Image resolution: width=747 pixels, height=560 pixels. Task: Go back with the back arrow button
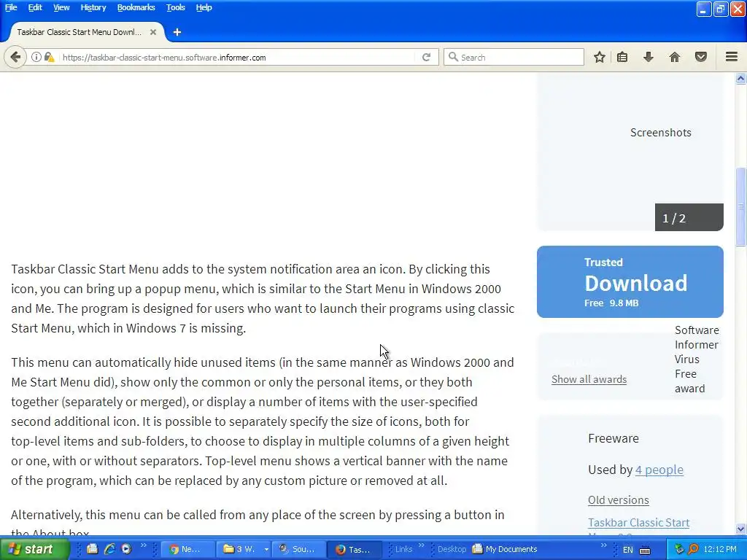coord(15,57)
